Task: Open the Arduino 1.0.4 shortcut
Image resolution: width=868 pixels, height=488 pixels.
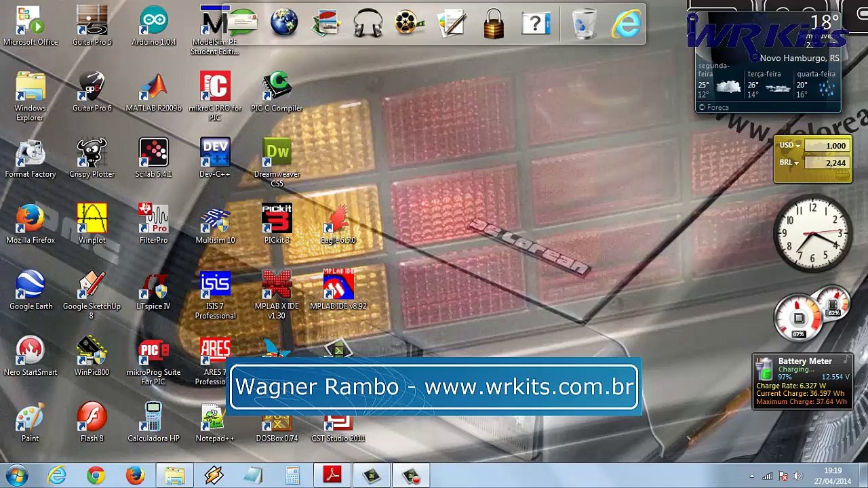Action: pos(154,26)
